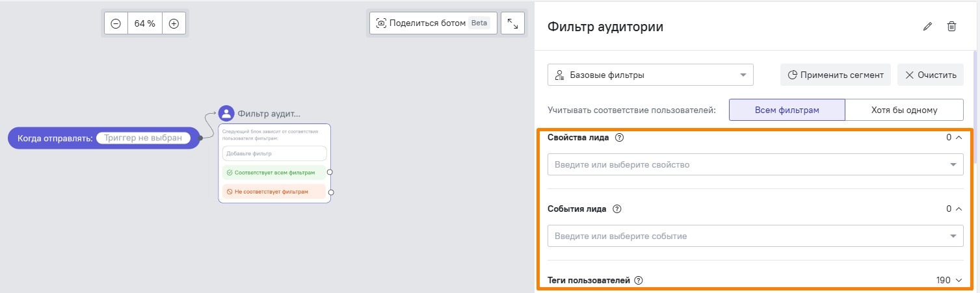This screenshot has width=980, height=293.
Task: Click Поделиться ботом button
Action: point(433,23)
